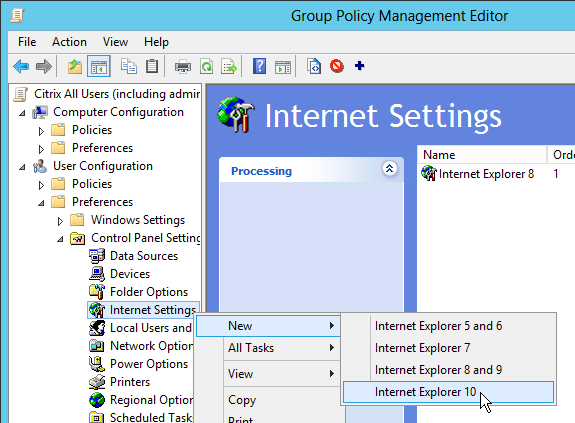
Task: Expand Policies under Computer Configuration
Action: [41, 131]
